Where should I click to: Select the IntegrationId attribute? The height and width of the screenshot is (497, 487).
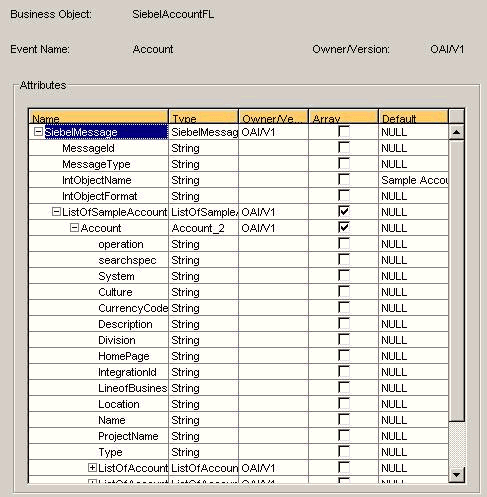click(127, 372)
